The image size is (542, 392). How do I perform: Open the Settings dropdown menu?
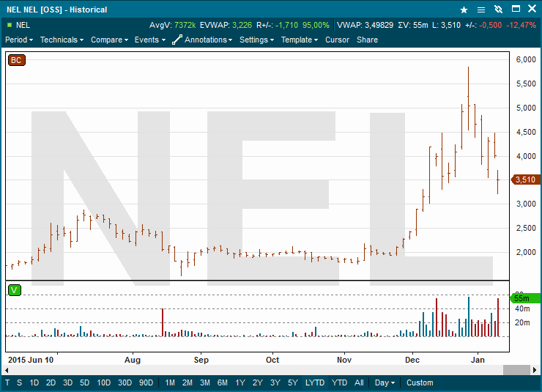pyautogui.click(x=256, y=40)
